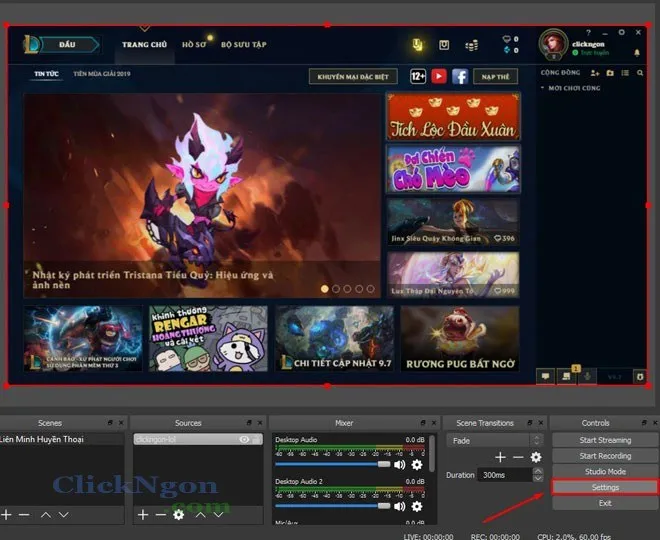The image size is (660, 540).
Task: Click the new folder icon in Cộng Đồng
Action: click(x=610, y=73)
